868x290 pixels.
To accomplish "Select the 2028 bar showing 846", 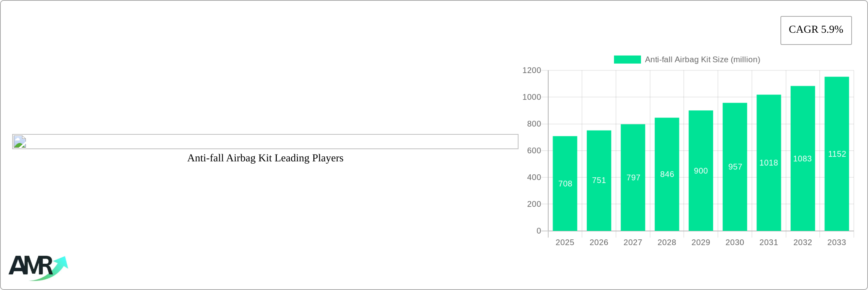I will tap(667, 174).
